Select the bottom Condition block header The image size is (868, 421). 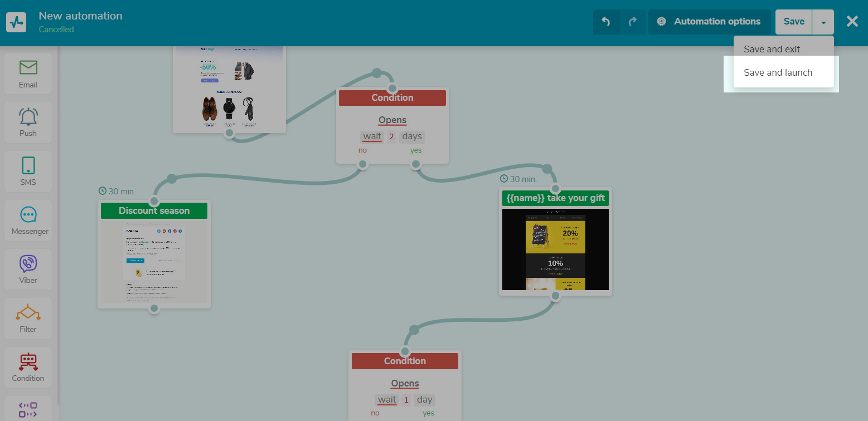tap(405, 361)
